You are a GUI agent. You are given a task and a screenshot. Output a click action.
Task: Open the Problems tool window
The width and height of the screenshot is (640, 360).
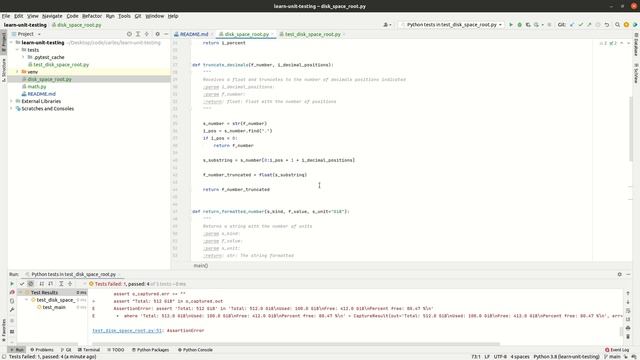(42, 350)
